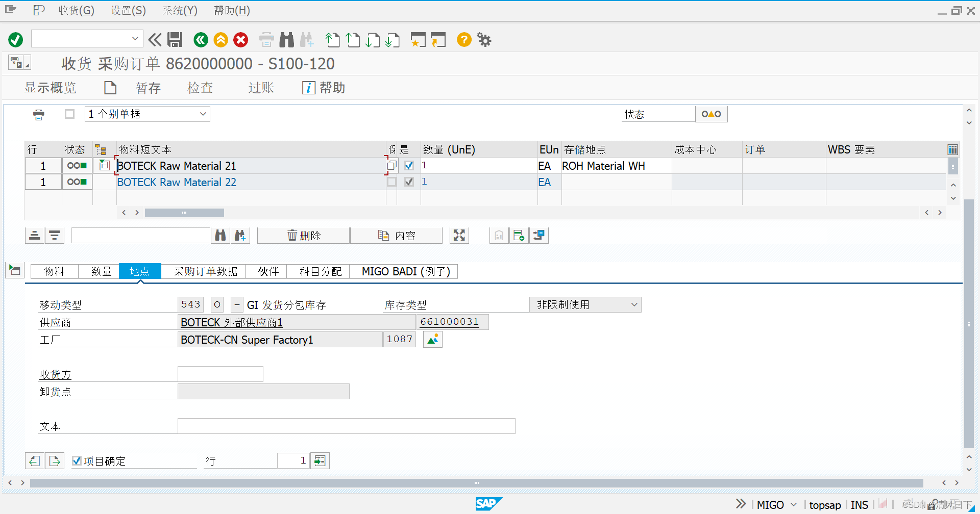Viewport: 980px width, 514px height.
Task: Click the yellow Exit up-arrow icon
Action: [221, 39]
